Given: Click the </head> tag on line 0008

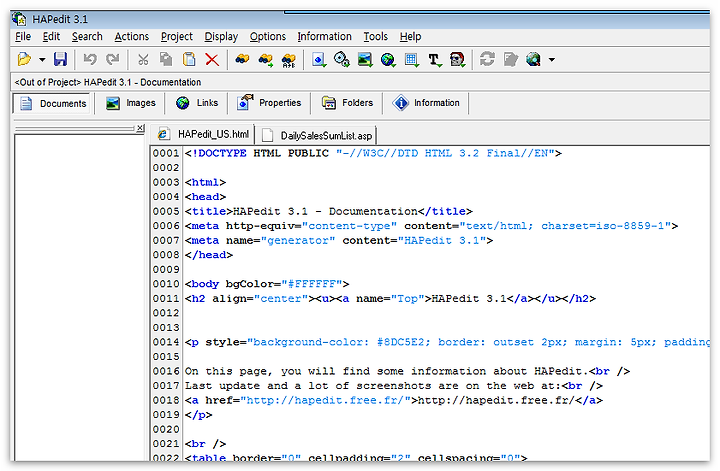Looking at the screenshot, I should click(208, 255).
